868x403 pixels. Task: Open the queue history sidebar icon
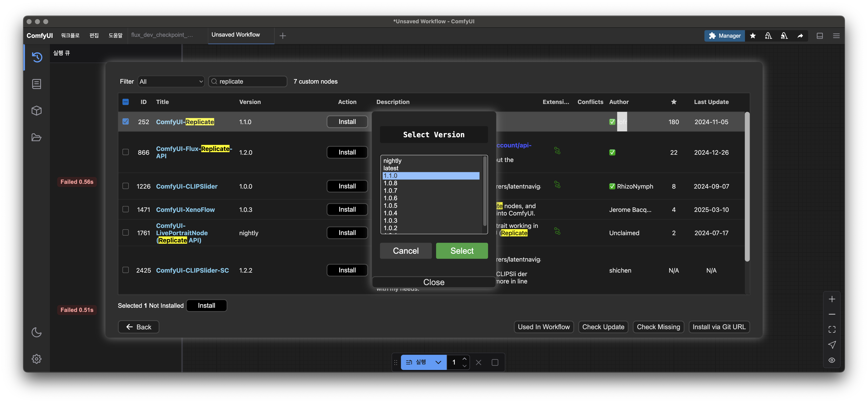37,57
